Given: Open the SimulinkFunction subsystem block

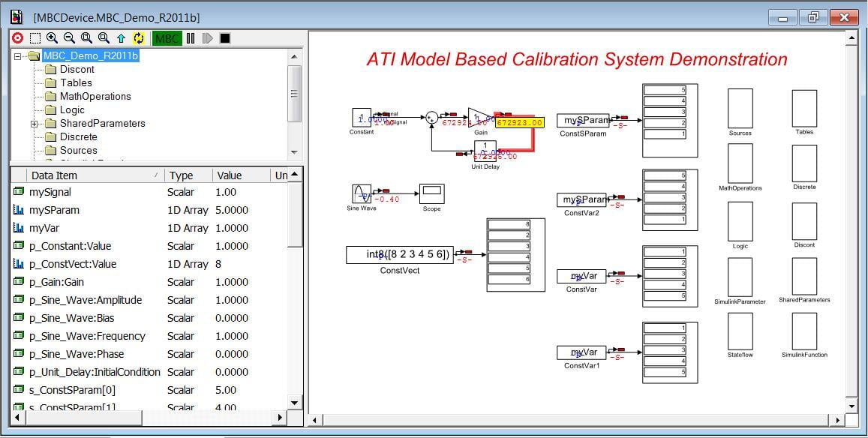Looking at the screenshot, I should tap(804, 331).
